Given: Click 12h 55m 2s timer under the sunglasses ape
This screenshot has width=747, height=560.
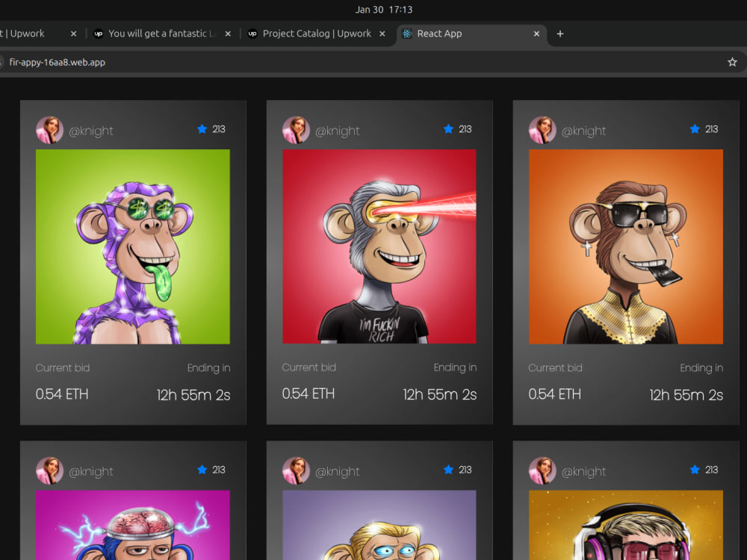Looking at the screenshot, I should tap(686, 395).
